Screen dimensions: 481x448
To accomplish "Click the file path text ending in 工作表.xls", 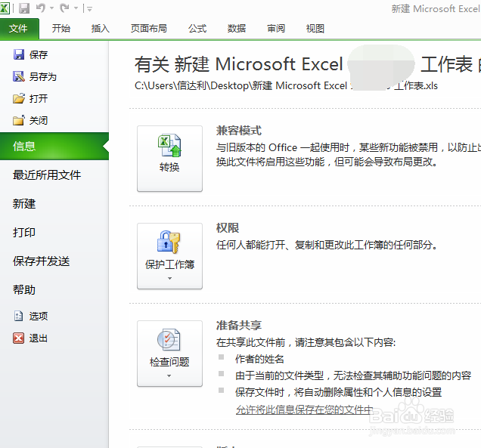I will tap(286, 86).
